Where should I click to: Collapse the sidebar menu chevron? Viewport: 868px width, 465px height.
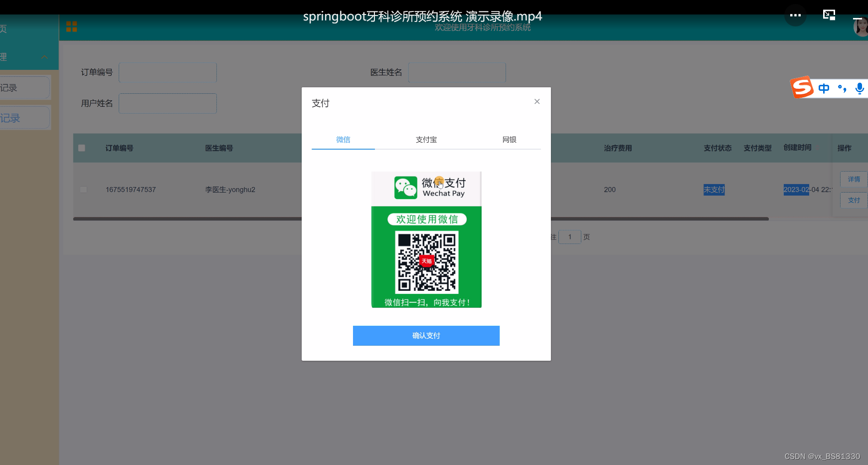click(x=44, y=57)
